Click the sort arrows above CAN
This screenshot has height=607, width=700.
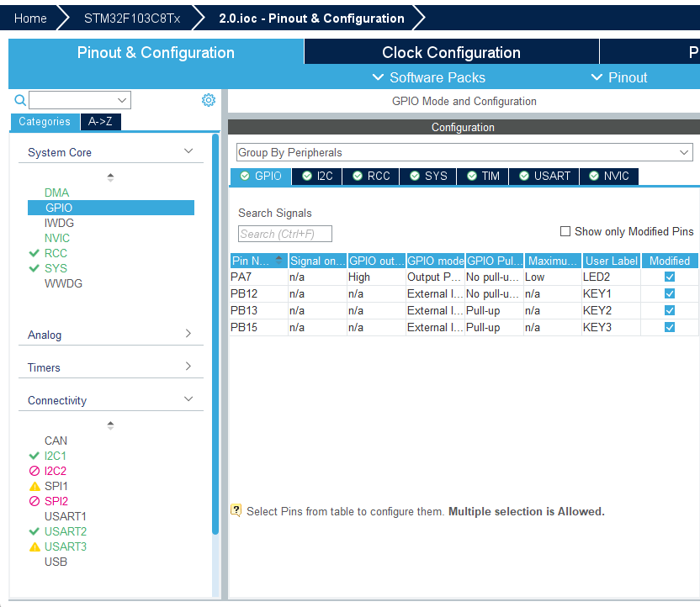pyautogui.click(x=110, y=425)
